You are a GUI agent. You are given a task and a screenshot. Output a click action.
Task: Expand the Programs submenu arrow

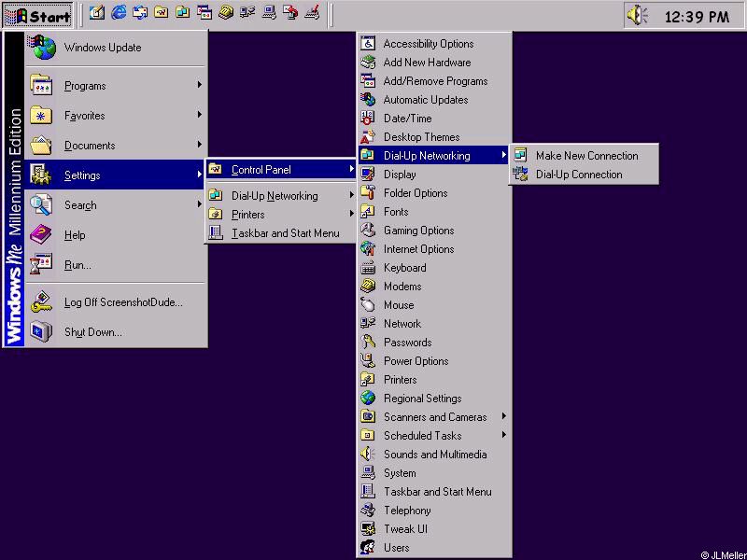(x=200, y=85)
